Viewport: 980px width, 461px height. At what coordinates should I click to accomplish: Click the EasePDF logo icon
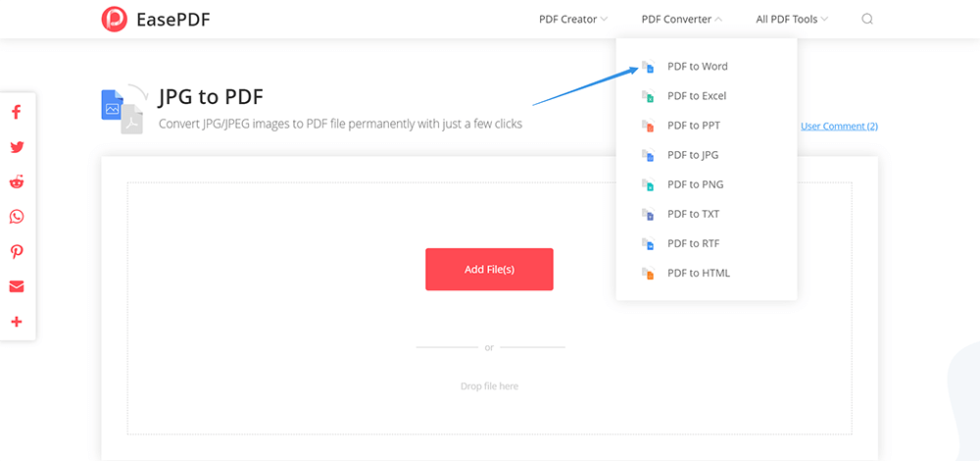click(x=115, y=19)
